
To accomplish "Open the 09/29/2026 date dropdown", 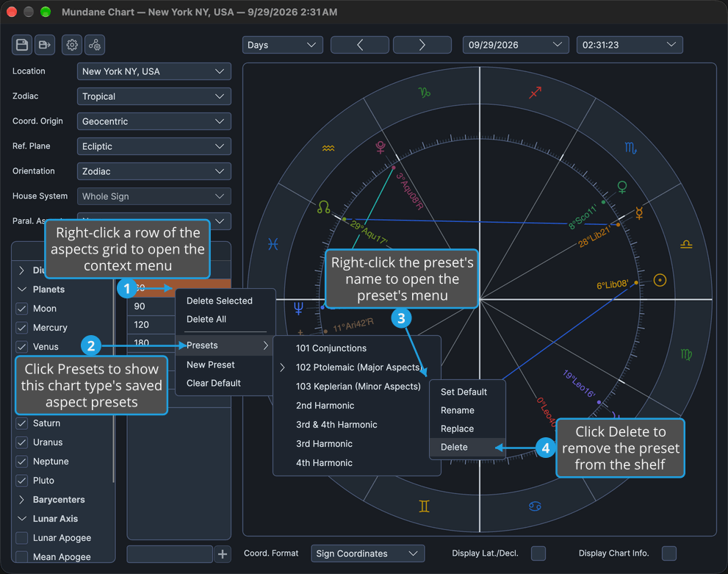I will [x=516, y=45].
